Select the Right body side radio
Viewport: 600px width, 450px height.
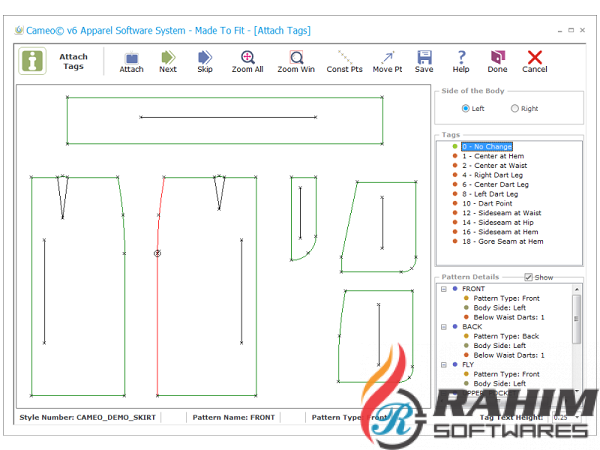click(515, 109)
